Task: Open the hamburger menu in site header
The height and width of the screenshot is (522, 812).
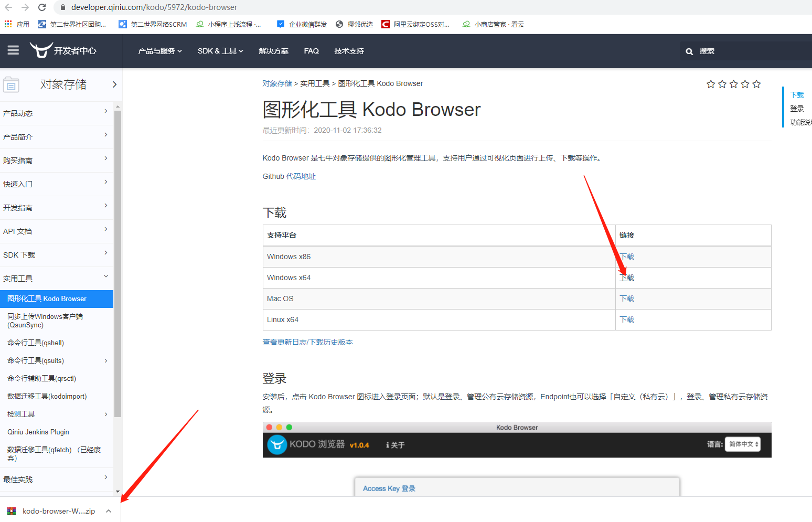Action: (x=13, y=50)
